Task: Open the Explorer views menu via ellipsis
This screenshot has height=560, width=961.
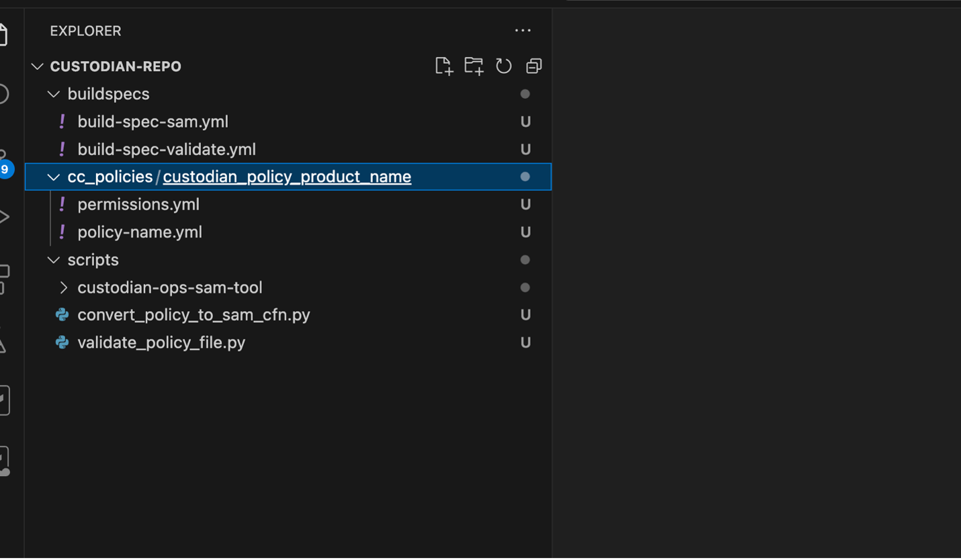Action: [x=523, y=30]
